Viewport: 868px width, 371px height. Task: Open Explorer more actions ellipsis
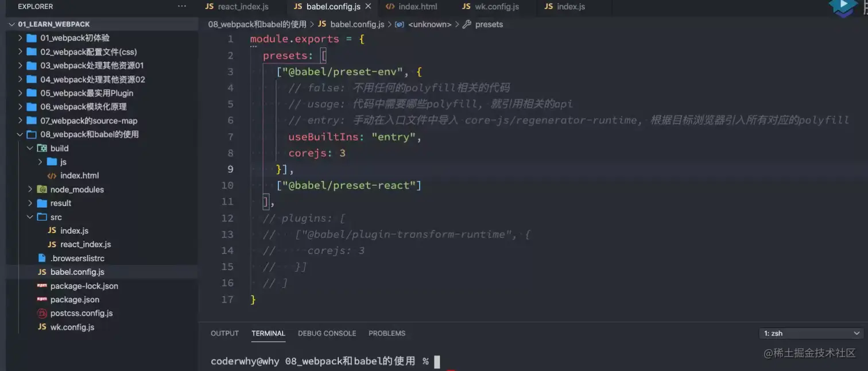pyautogui.click(x=182, y=6)
